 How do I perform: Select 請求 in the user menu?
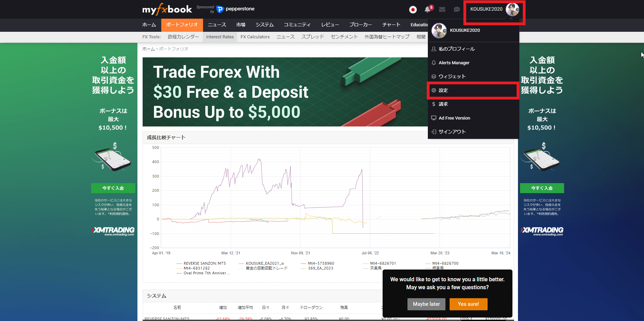[473, 104]
